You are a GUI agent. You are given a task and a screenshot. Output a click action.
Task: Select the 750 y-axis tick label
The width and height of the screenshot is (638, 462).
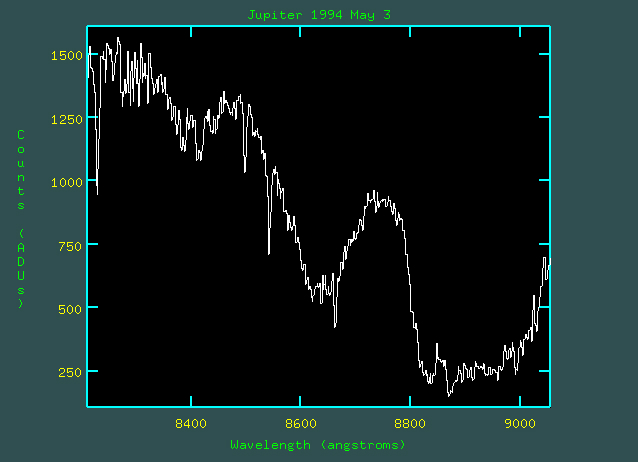[x=70, y=246]
